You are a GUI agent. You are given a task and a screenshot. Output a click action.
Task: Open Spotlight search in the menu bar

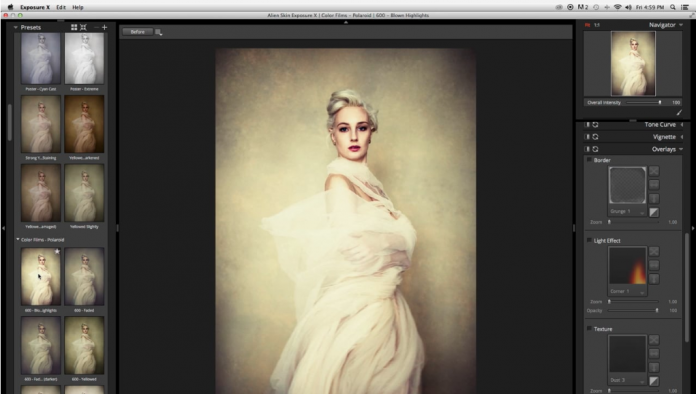click(x=673, y=7)
